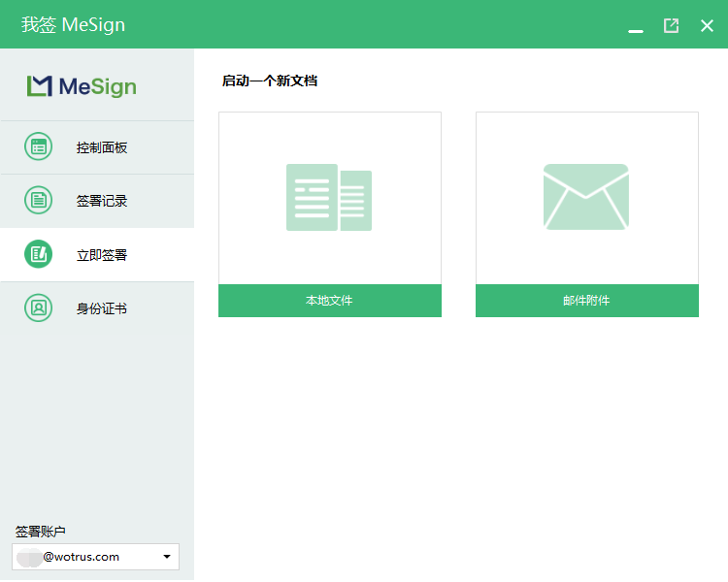Viewport: 728px width, 582px height.
Task: Click the 控制面板 dashboard icon
Action: (38, 147)
